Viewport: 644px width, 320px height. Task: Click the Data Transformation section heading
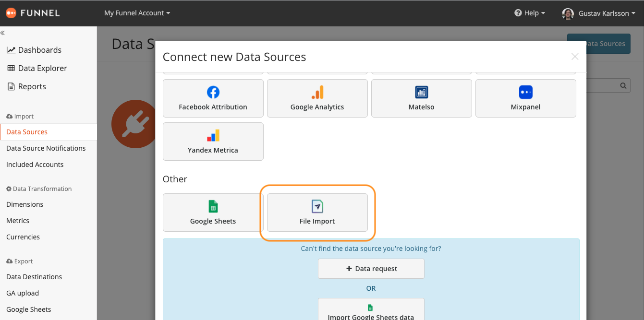39,189
